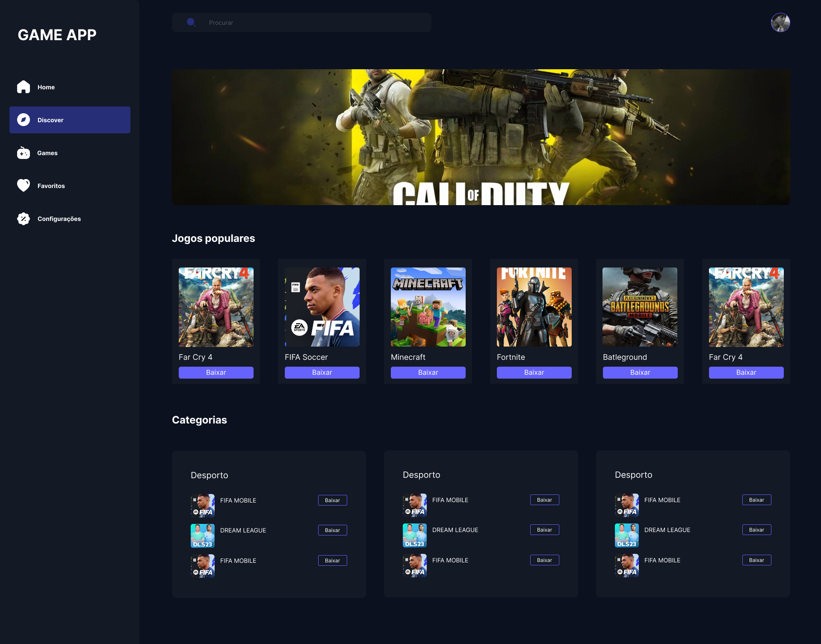Screen dimensions: 821x644
Task: Click the Configurações gear badge icon
Action: 24,218
